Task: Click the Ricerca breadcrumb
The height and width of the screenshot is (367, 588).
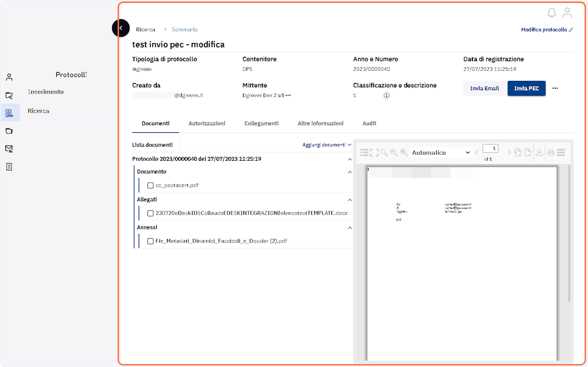Action: (x=146, y=30)
